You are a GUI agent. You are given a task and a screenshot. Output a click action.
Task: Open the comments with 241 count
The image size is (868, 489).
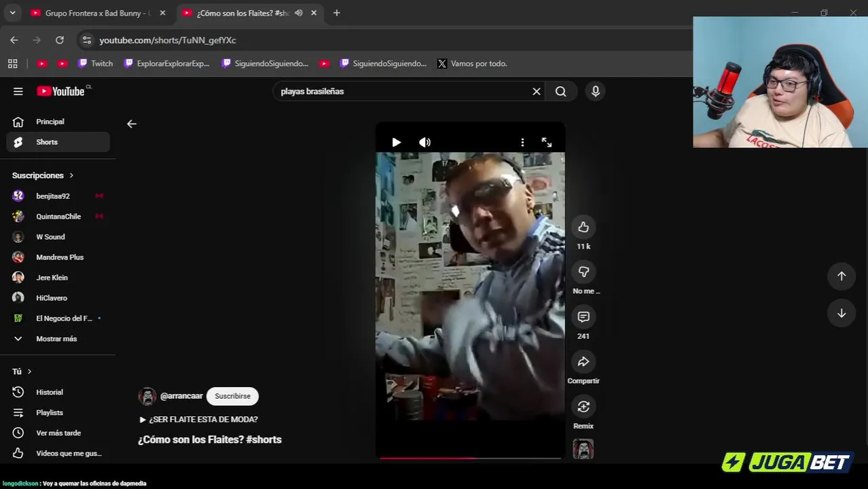(x=583, y=316)
